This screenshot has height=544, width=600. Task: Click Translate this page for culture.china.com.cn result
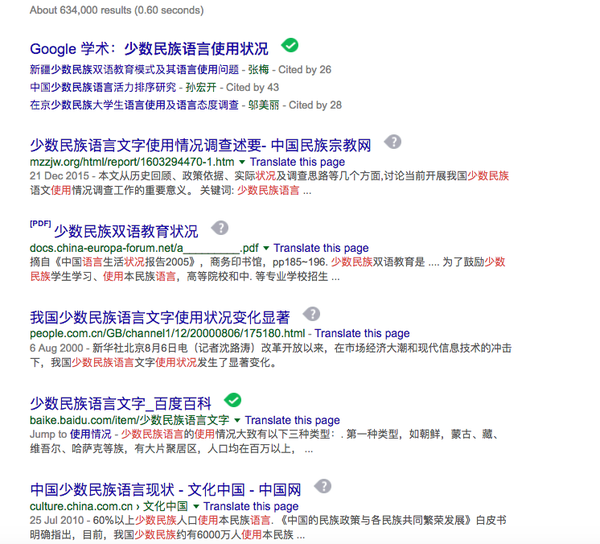(x=251, y=506)
